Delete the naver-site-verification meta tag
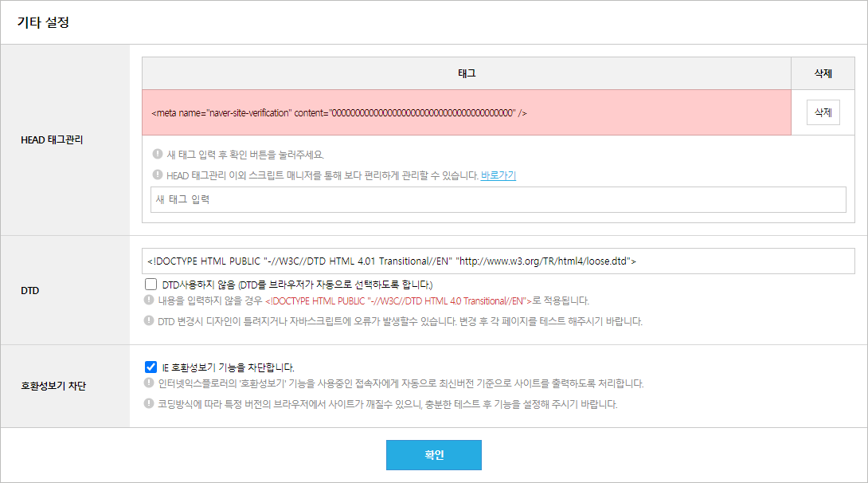868x483 pixels. pyautogui.click(x=823, y=112)
